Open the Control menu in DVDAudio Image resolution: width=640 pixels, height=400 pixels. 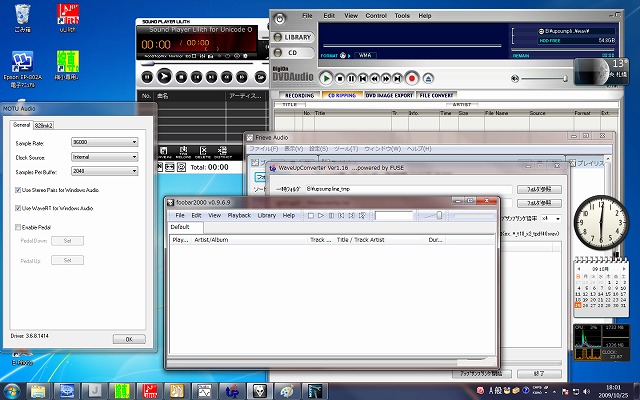(x=376, y=16)
